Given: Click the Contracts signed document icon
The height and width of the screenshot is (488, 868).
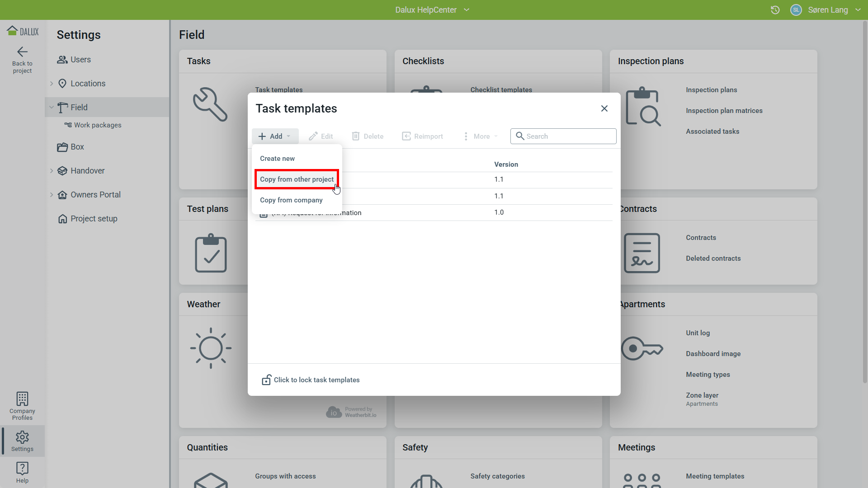Looking at the screenshot, I should pos(642,253).
